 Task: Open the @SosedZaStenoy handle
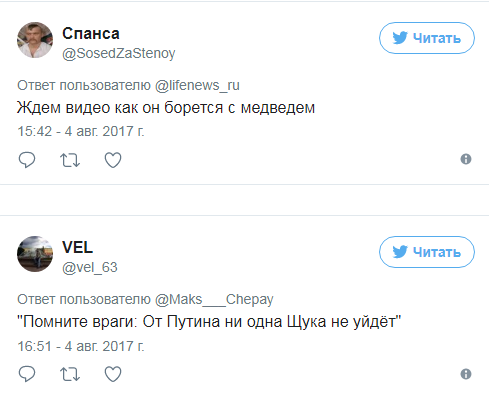click(x=119, y=53)
